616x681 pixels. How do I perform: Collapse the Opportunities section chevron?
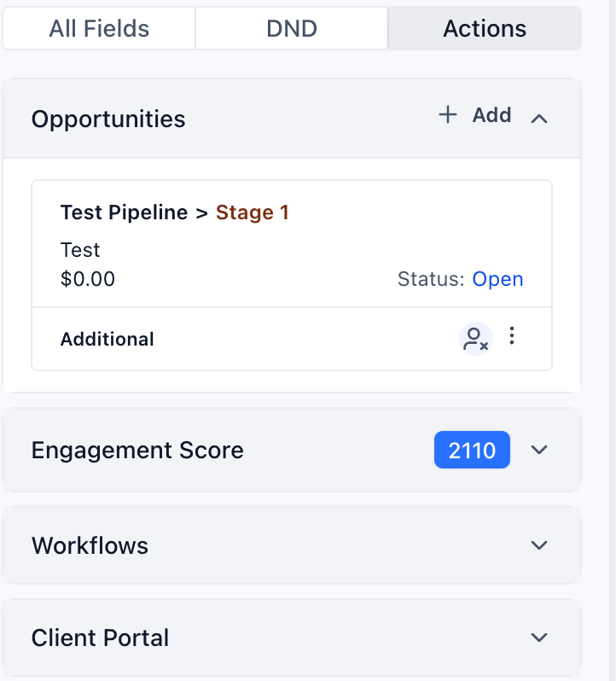[538, 119]
